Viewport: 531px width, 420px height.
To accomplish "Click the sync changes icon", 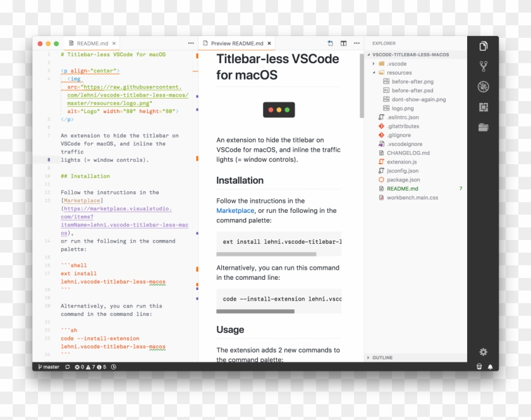I will tap(68, 367).
